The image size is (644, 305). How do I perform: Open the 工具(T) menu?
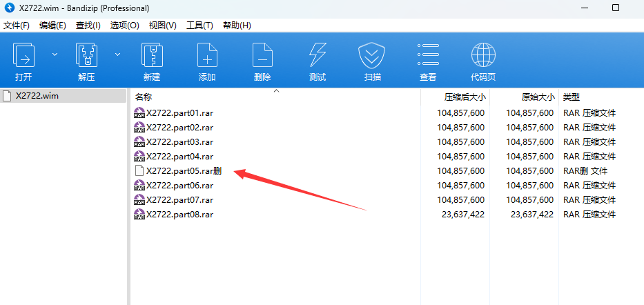[199, 26]
